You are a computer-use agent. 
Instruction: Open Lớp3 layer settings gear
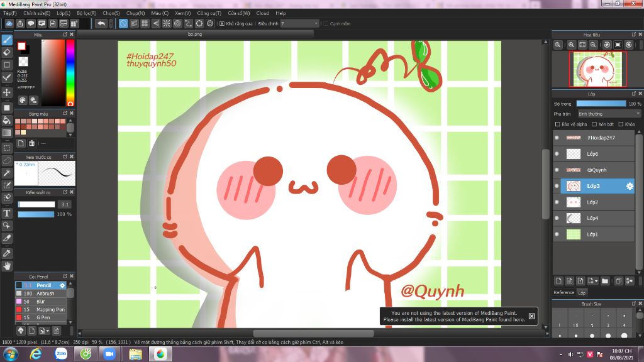(630, 186)
